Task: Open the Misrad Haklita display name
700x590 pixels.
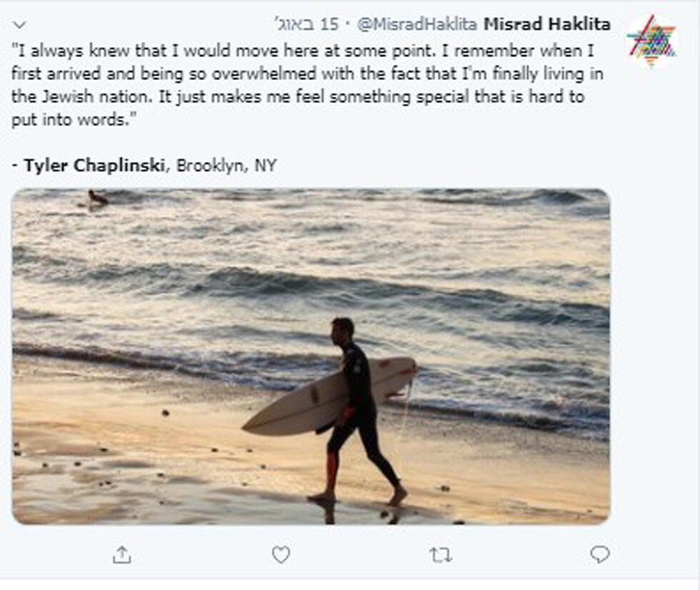Action: click(x=546, y=24)
